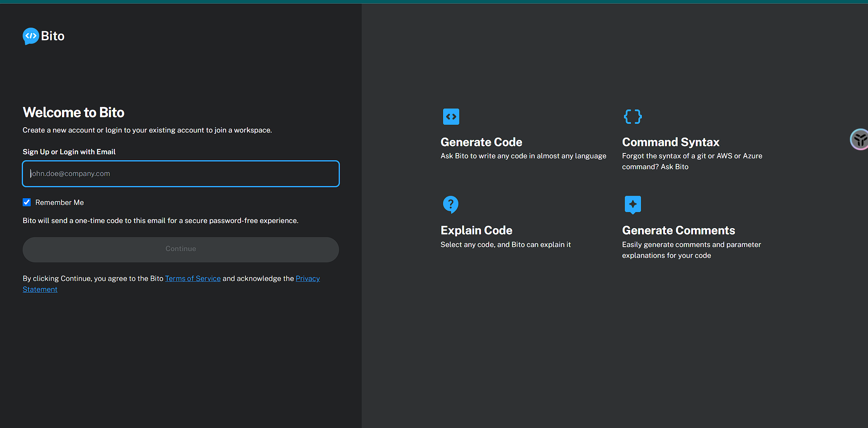Focus the email address input field
The width and height of the screenshot is (868, 428).
point(181,174)
